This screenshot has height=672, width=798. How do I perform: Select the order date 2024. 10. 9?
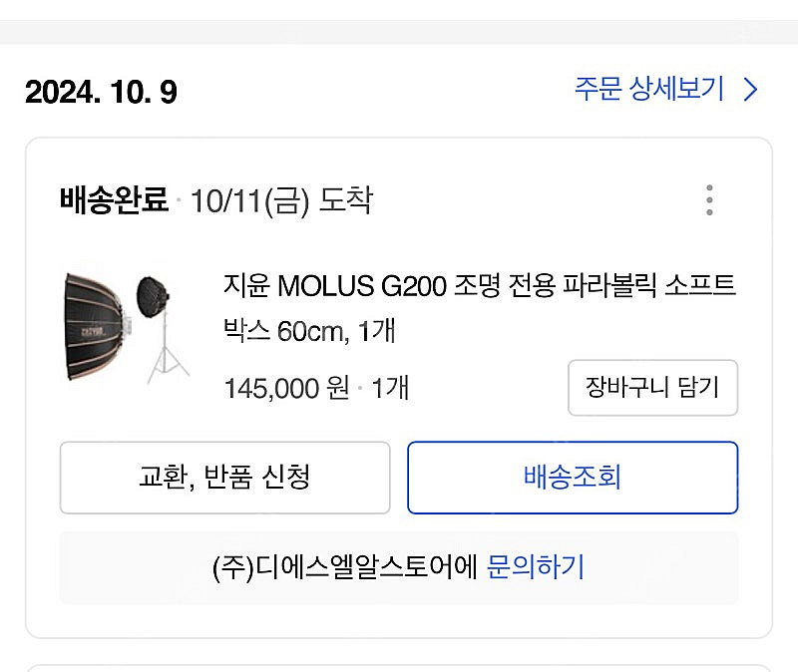pyautogui.click(x=101, y=93)
